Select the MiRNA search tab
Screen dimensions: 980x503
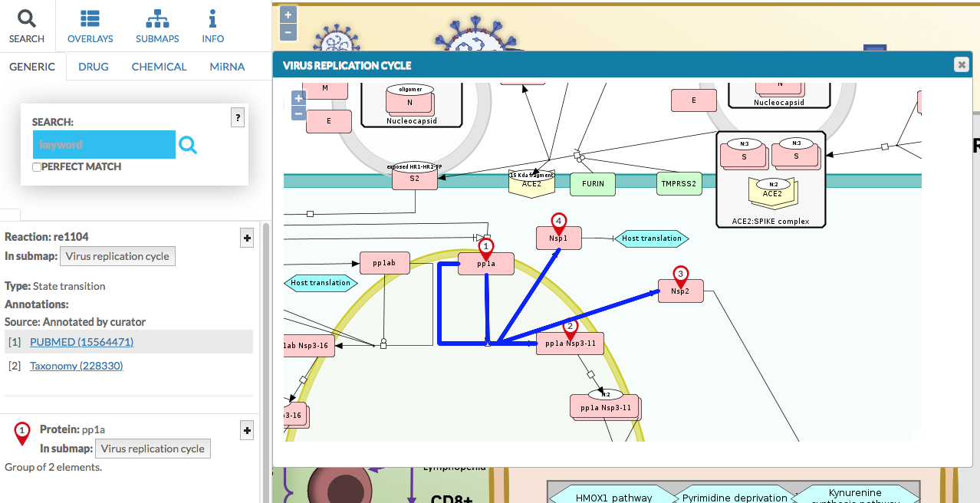click(x=227, y=67)
